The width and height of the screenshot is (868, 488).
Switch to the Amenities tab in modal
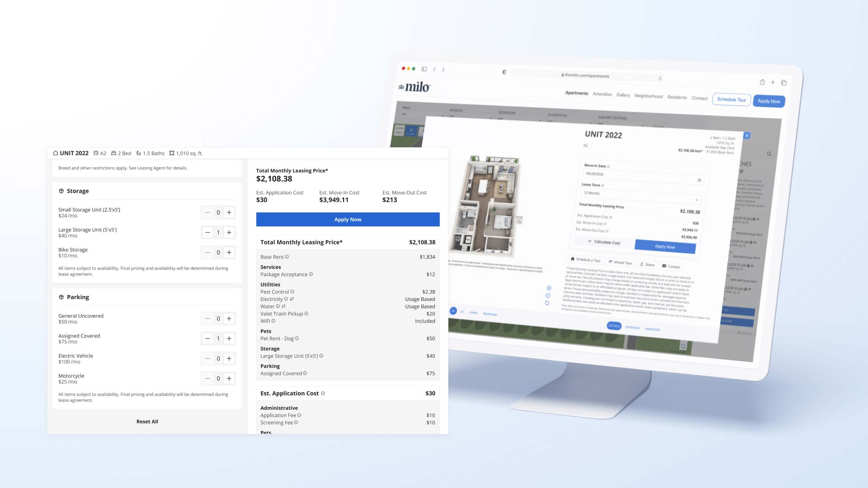tap(652, 329)
